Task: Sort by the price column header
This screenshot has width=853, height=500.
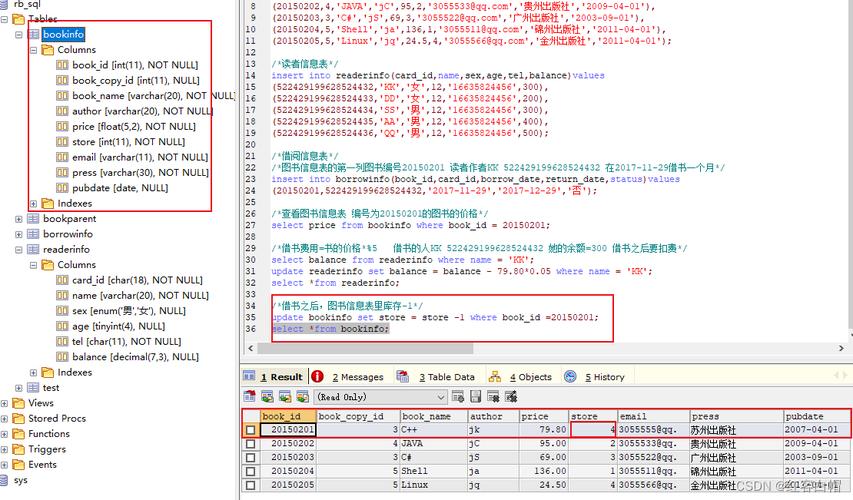Action: click(543, 416)
